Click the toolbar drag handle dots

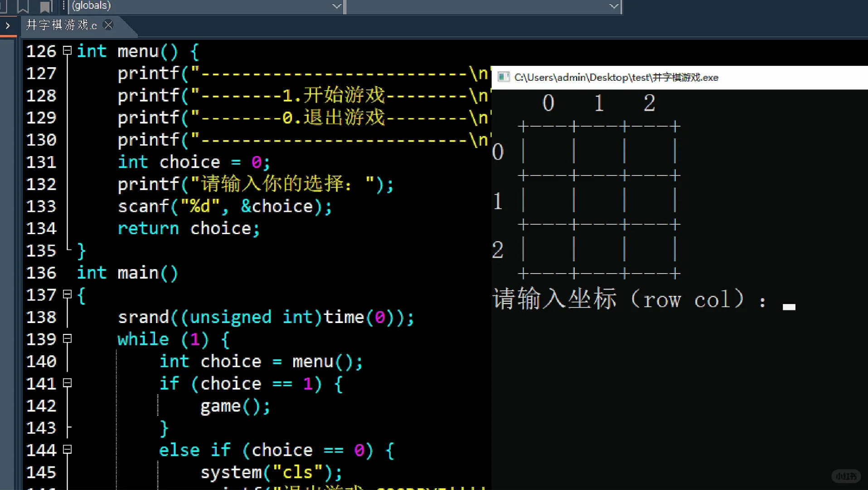(63, 6)
